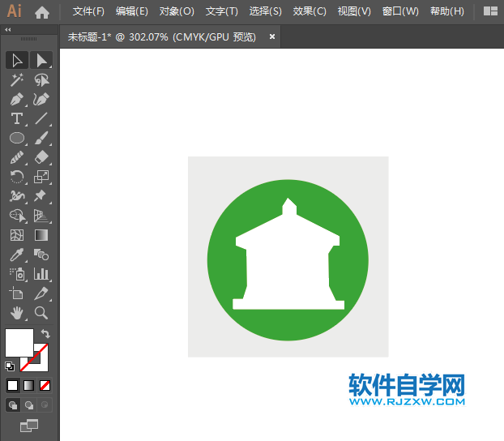Select the Pencil/Shaper tool
This screenshot has width=504, height=441.
pos(17,157)
